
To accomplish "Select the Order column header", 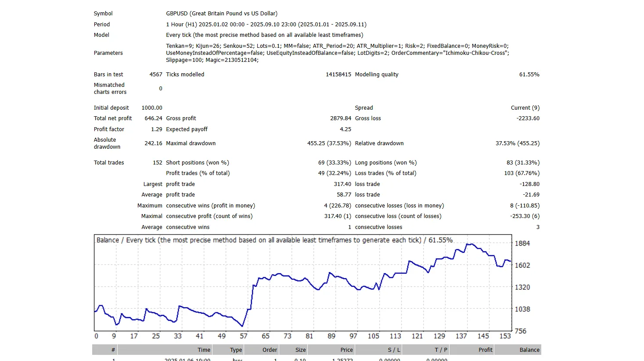I will [x=270, y=350].
